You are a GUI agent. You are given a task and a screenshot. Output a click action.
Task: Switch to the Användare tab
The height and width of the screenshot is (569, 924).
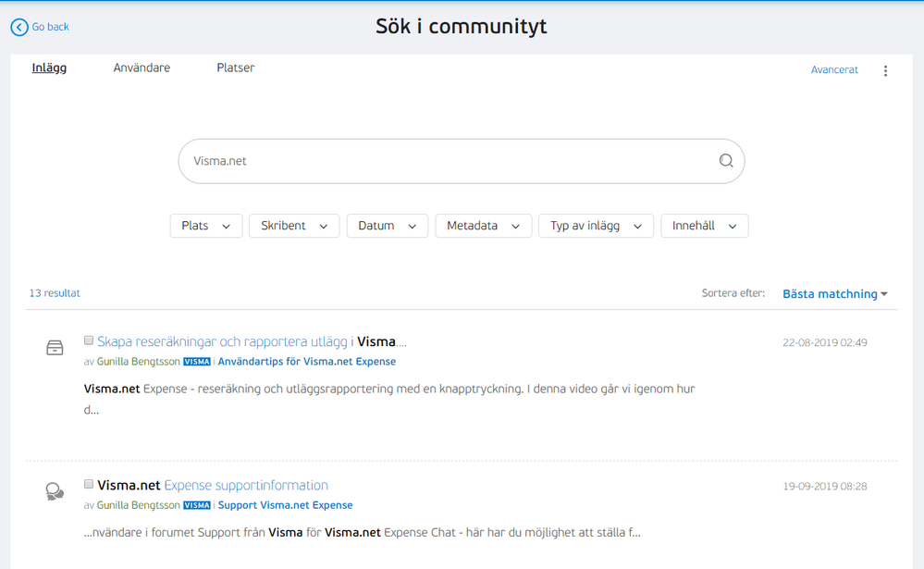point(142,68)
